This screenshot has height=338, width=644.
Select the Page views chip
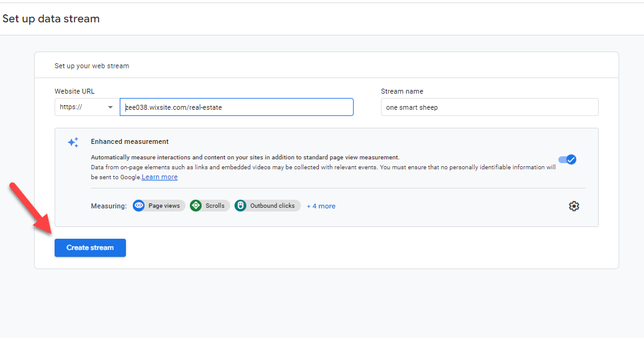coord(159,206)
